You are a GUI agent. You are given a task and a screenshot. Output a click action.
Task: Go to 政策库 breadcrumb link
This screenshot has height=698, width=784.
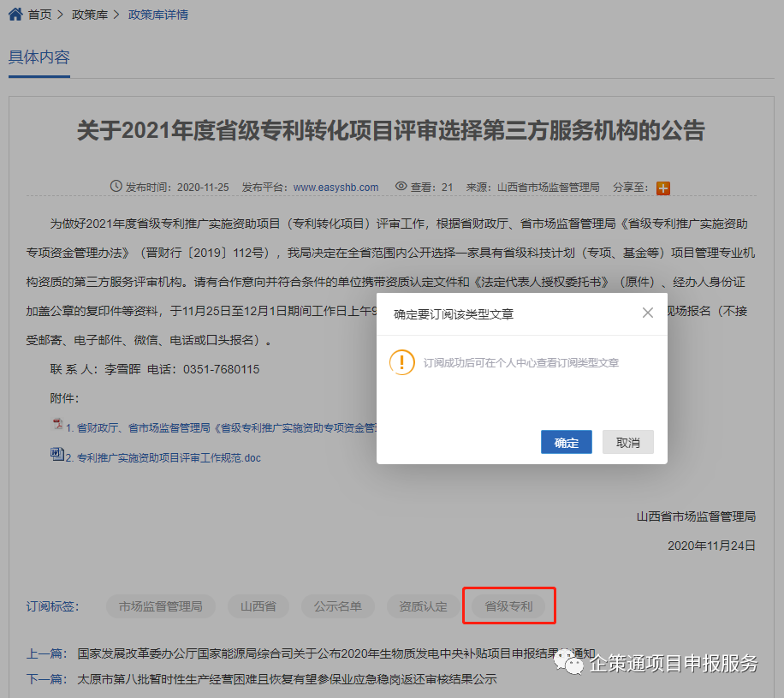(90, 15)
